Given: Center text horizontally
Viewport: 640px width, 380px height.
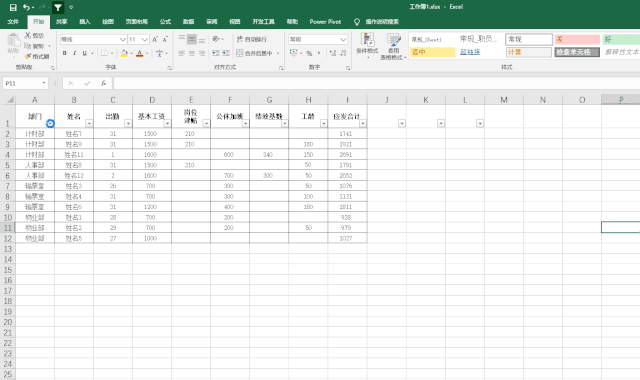Looking at the screenshot, I should click(x=191, y=53).
